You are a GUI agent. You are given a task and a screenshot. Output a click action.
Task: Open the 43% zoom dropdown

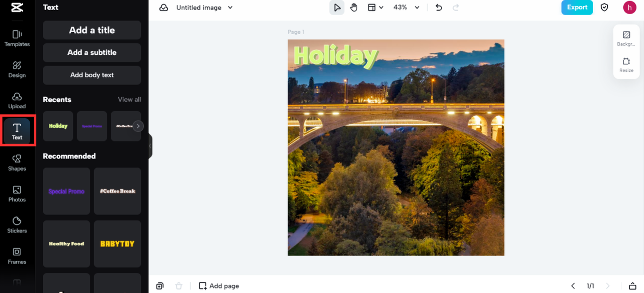pos(407,8)
